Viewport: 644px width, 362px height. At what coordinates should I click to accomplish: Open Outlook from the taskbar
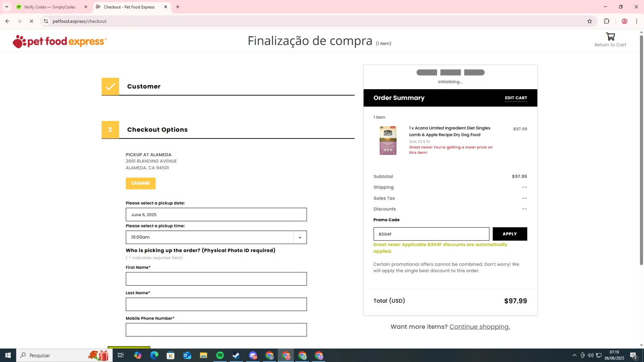coord(187,355)
